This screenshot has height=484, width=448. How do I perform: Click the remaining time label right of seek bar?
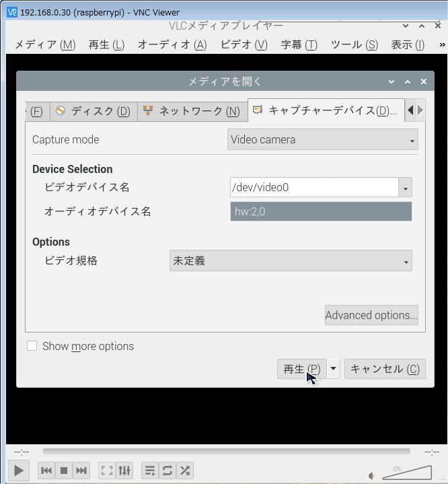432,452
